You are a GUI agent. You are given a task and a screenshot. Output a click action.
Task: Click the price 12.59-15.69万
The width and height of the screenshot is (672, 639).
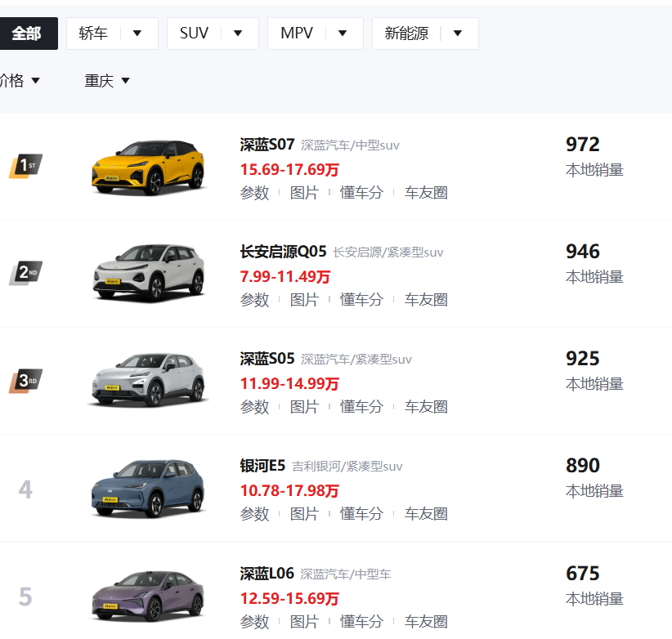click(x=289, y=599)
